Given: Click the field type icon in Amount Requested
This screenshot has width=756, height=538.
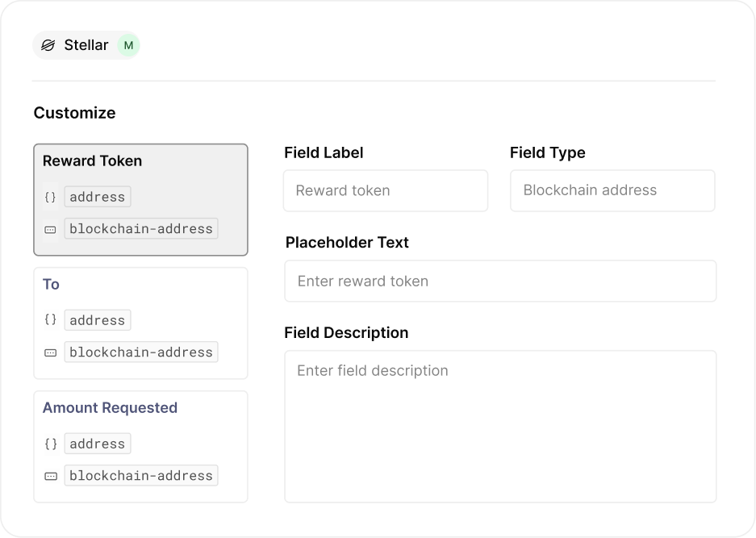Looking at the screenshot, I should click(x=50, y=476).
